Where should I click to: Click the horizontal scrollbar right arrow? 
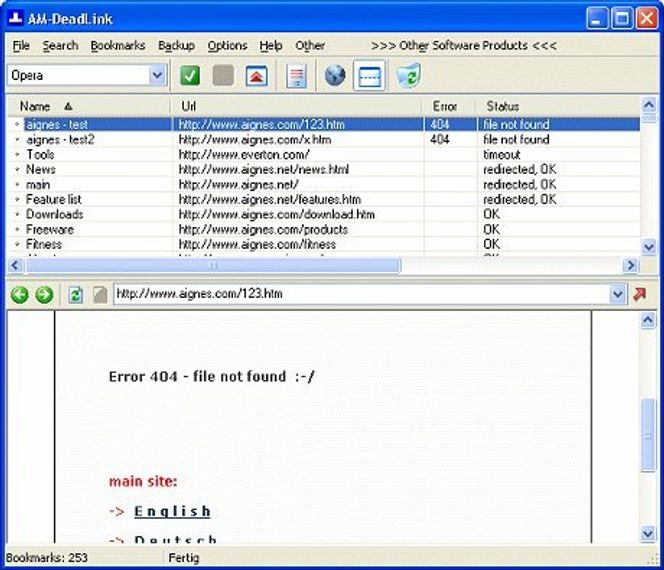point(631,266)
